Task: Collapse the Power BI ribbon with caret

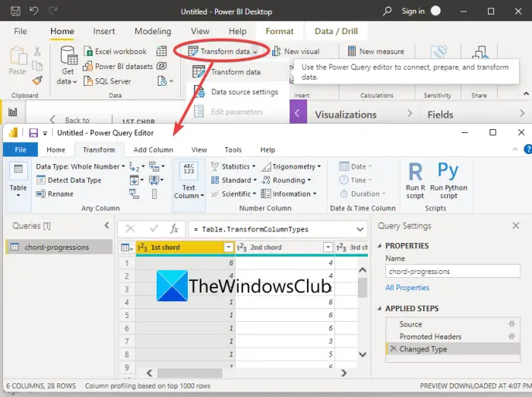Action: click(526, 94)
